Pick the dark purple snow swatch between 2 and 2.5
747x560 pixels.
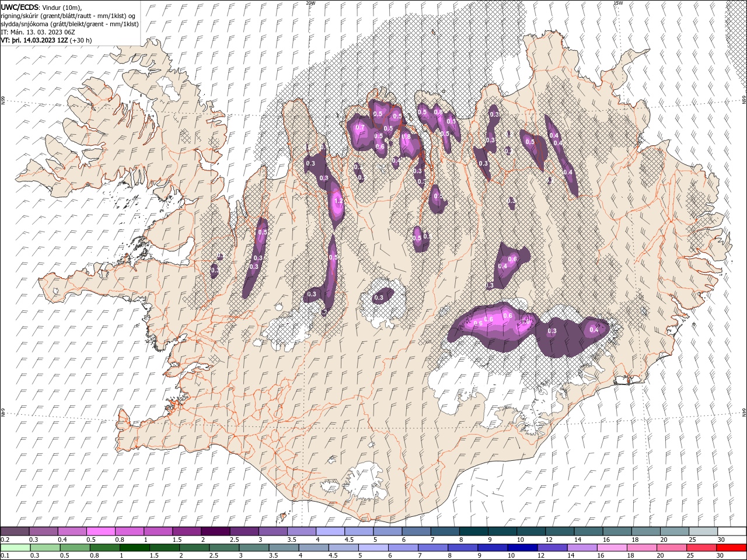[215, 531]
